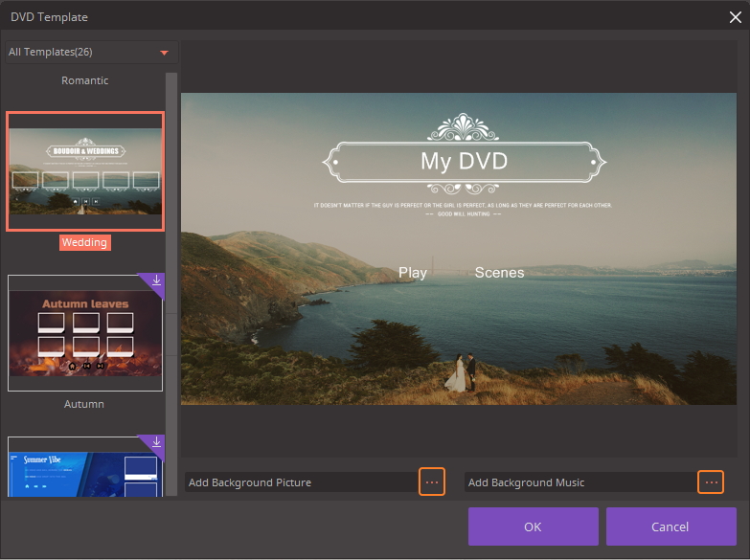Open the browse button for Background Music
Viewport: 750px width, 560px height.
711,482
